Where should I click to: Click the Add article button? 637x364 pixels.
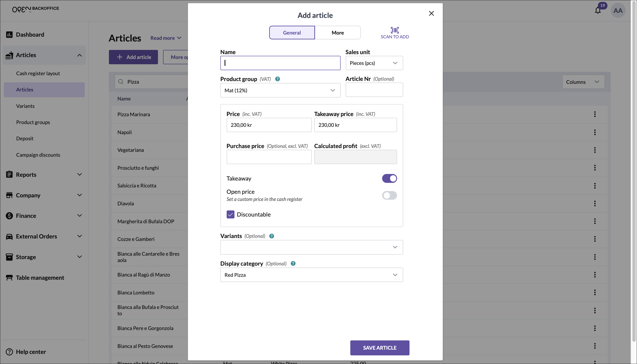(x=133, y=57)
